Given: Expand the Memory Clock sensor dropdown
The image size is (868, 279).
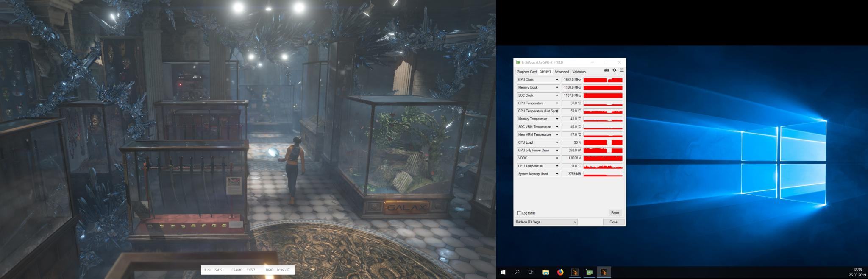Looking at the screenshot, I should click(x=557, y=87).
